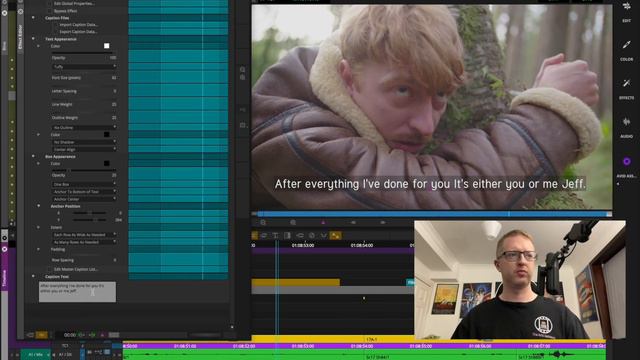Viewport: 640px width, 360px height.
Task: Click the lowest icon left of the monitor
Action: (242, 125)
